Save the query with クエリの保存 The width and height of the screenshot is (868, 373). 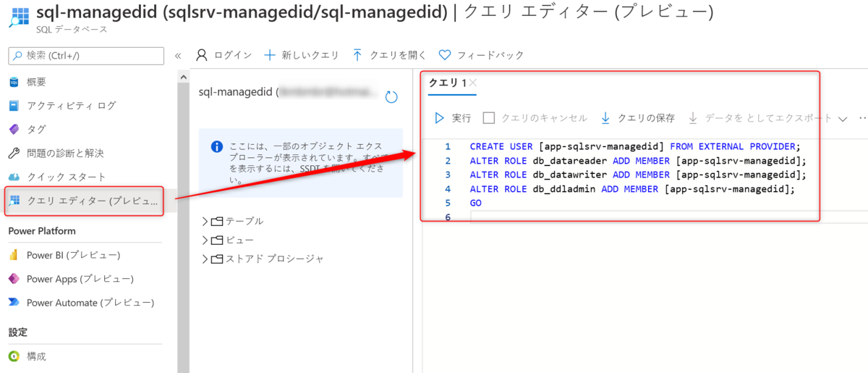(637, 118)
